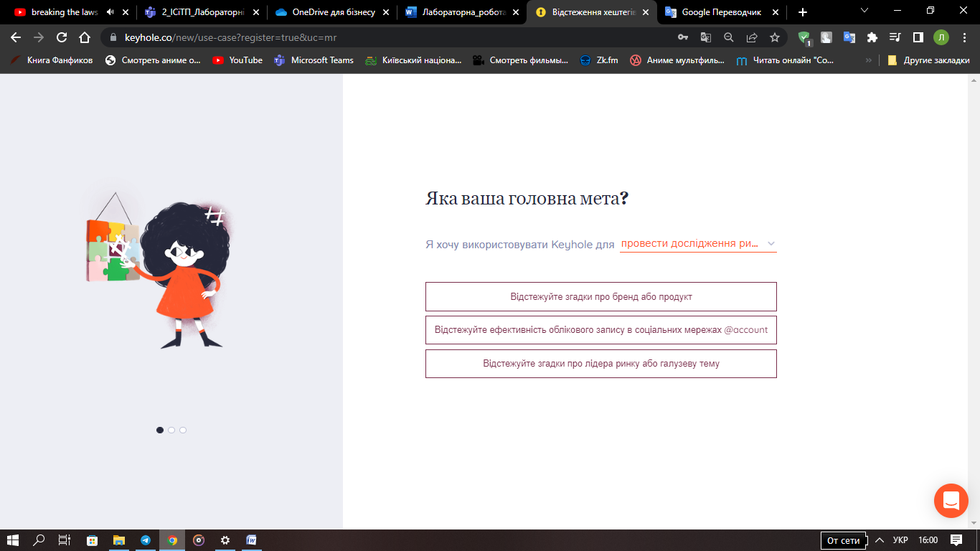Image resolution: width=980 pixels, height=551 pixels.
Task: Close the Відстеження хештегів tab
Action: 645,12
